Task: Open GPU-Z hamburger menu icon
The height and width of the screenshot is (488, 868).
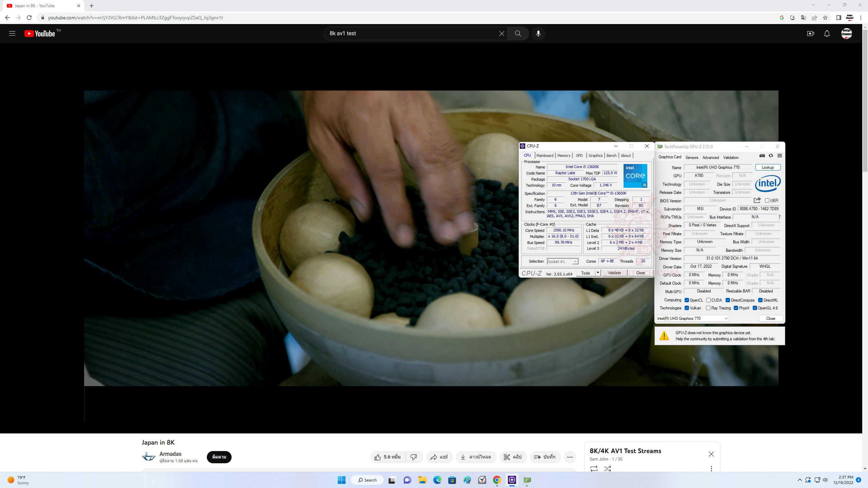Action: [780, 156]
